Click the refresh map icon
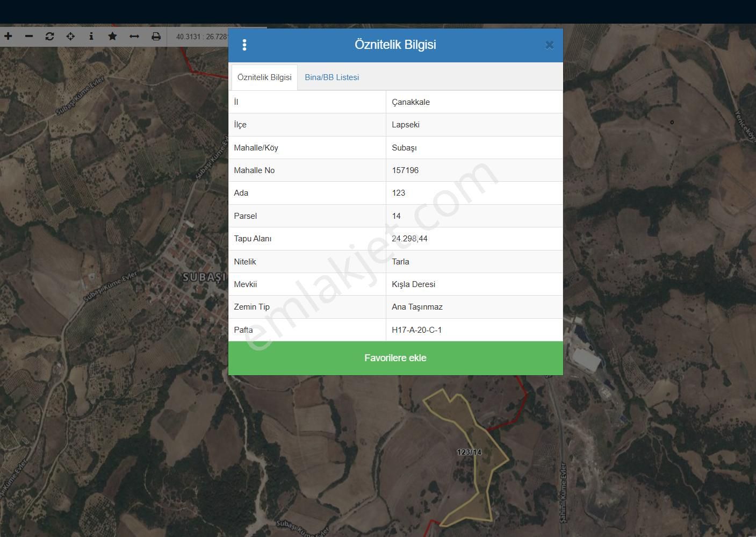 click(49, 36)
